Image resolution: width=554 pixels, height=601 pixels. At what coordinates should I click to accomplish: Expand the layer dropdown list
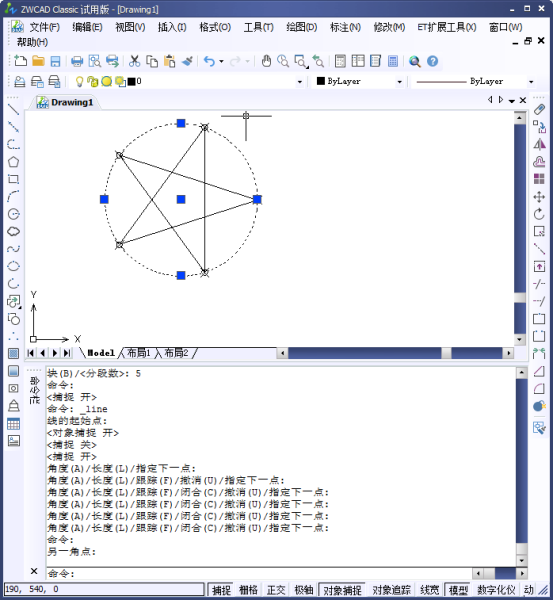tap(300, 82)
